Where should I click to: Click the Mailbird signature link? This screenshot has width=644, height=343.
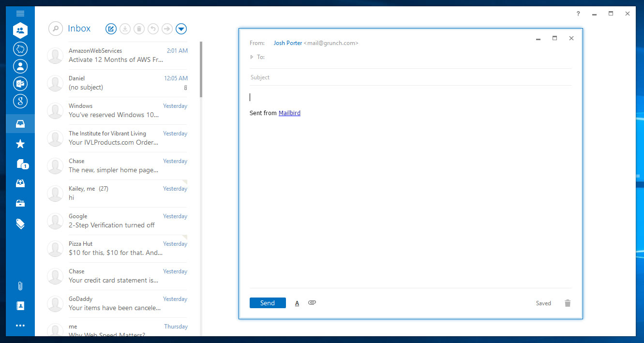pos(289,113)
